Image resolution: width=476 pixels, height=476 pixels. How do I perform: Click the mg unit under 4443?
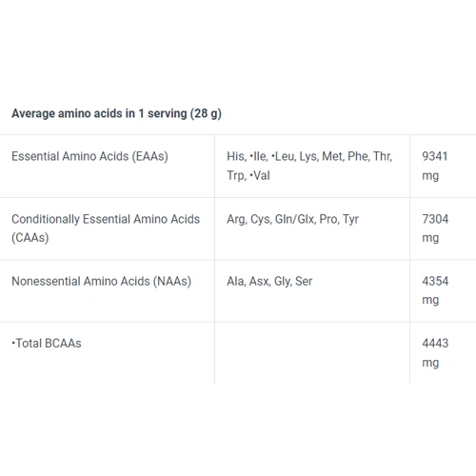click(430, 363)
